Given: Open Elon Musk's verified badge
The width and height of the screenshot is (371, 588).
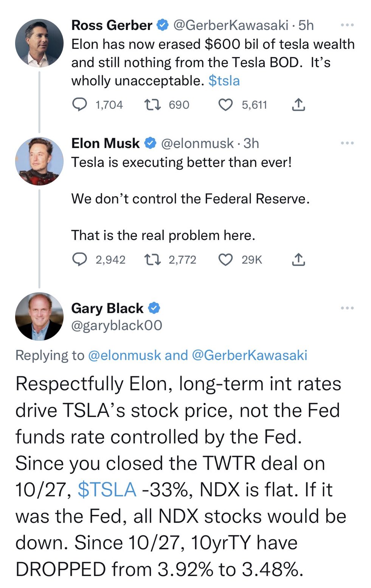Looking at the screenshot, I should pyautogui.click(x=150, y=143).
